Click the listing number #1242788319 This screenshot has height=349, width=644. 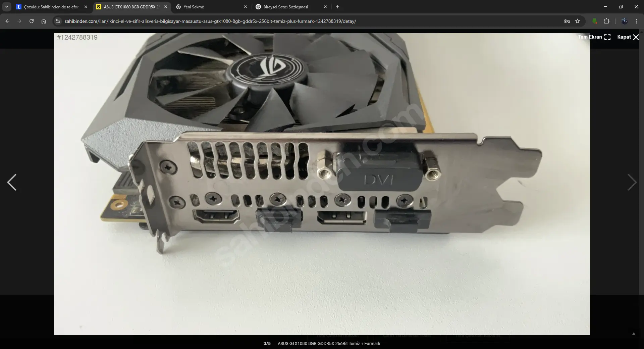click(x=77, y=38)
